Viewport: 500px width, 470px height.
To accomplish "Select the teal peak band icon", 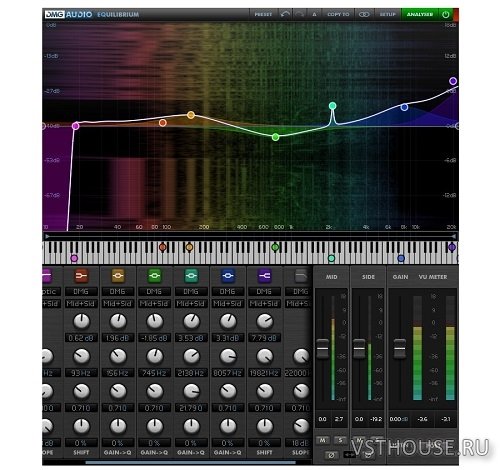I will click(191, 276).
